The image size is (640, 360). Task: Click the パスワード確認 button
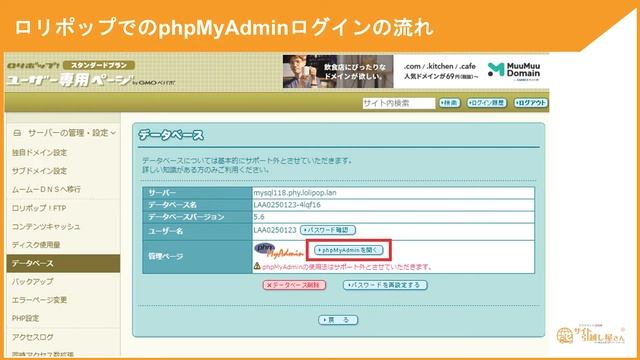pos(328,230)
